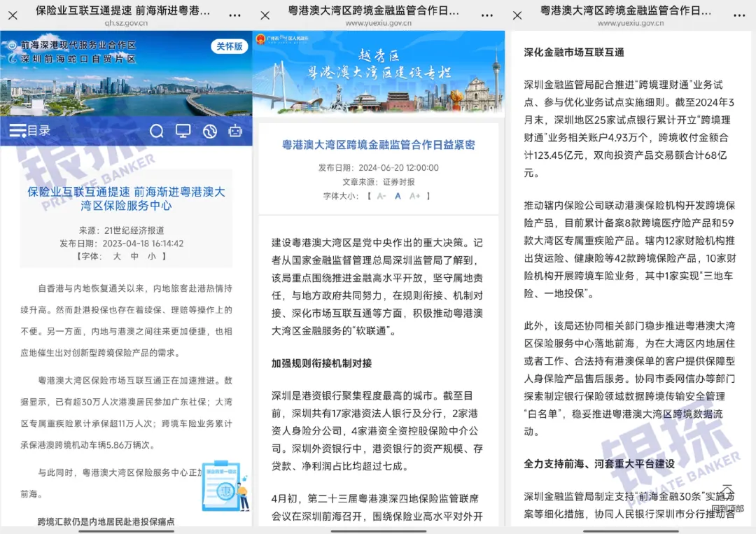Viewport: 756px width, 534px height.
Task: Open the more options menu above 深化金融市场互联互通
Action: point(739,15)
